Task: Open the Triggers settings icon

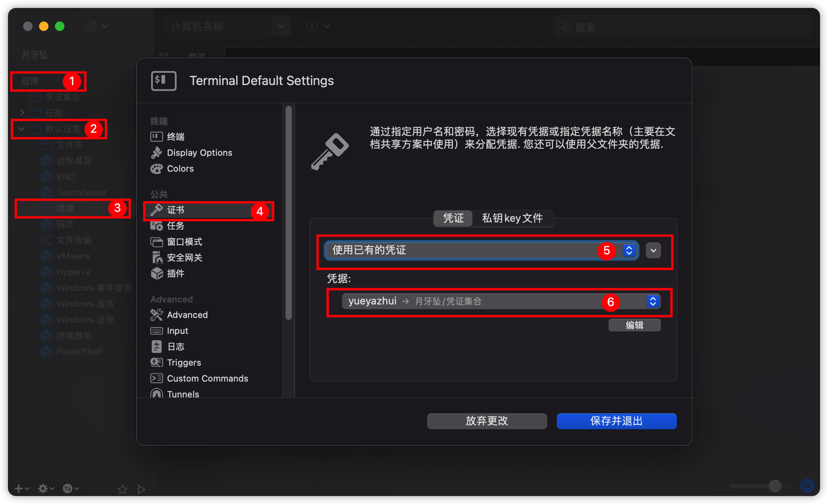Action: [156, 362]
